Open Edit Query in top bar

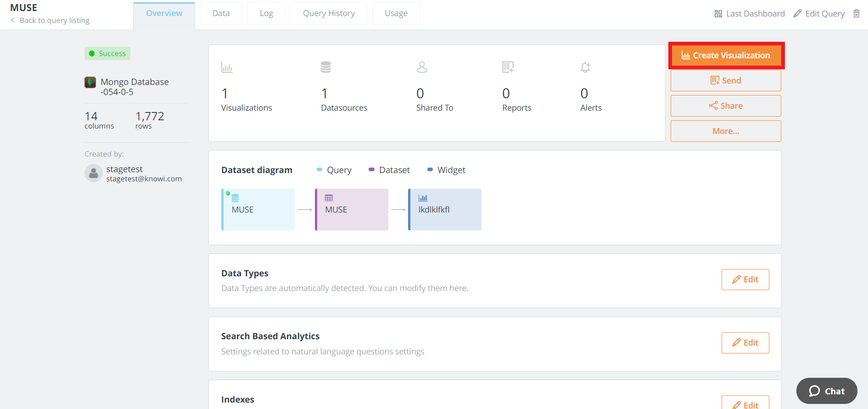(819, 14)
